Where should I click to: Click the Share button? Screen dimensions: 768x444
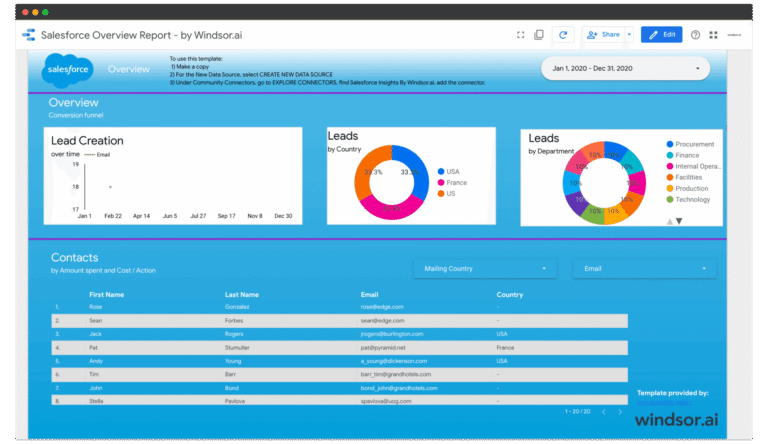(603, 35)
